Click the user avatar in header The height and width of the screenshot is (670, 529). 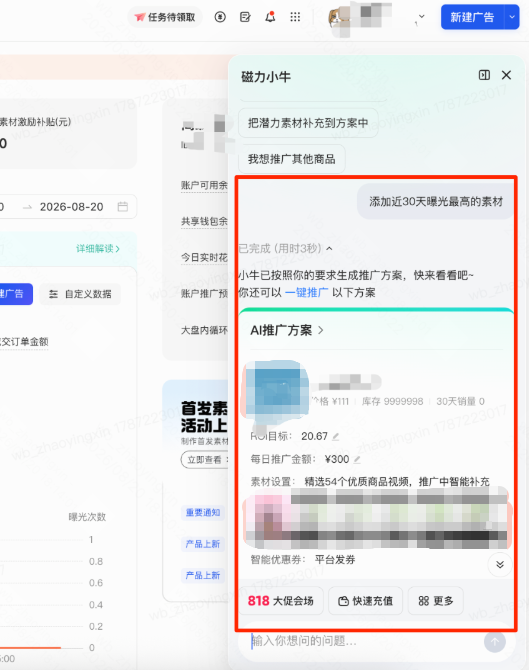tap(340, 18)
